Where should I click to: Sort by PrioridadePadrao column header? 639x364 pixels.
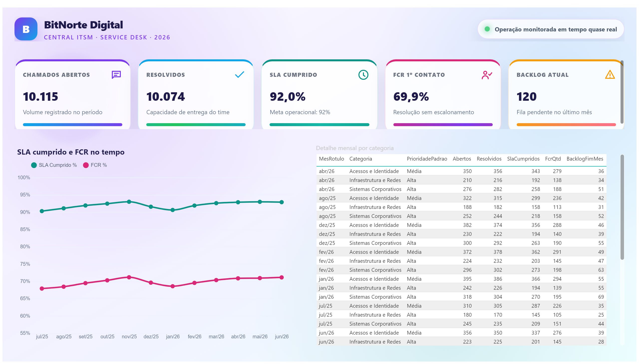click(x=427, y=159)
